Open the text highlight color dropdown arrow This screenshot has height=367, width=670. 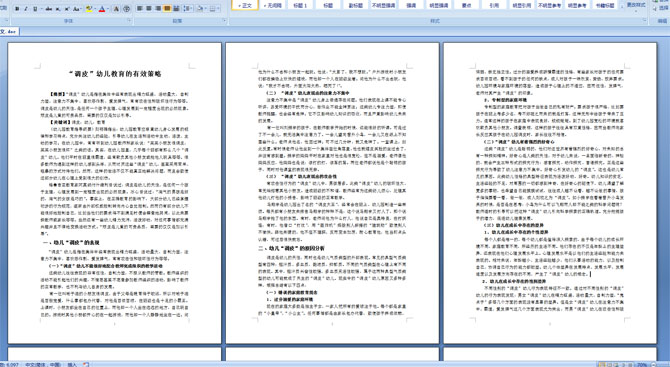(95, 9)
